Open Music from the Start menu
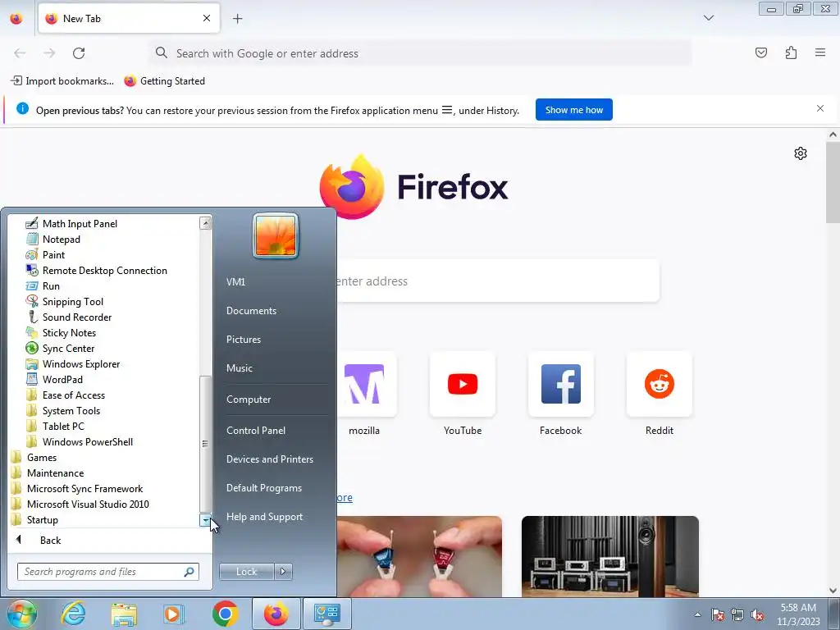The image size is (840, 630). click(239, 367)
